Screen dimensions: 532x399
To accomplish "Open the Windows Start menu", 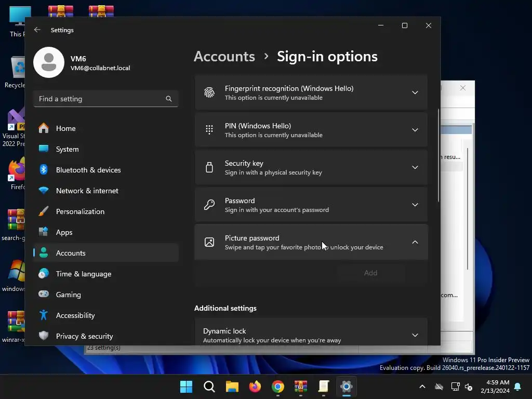I will click(x=187, y=387).
